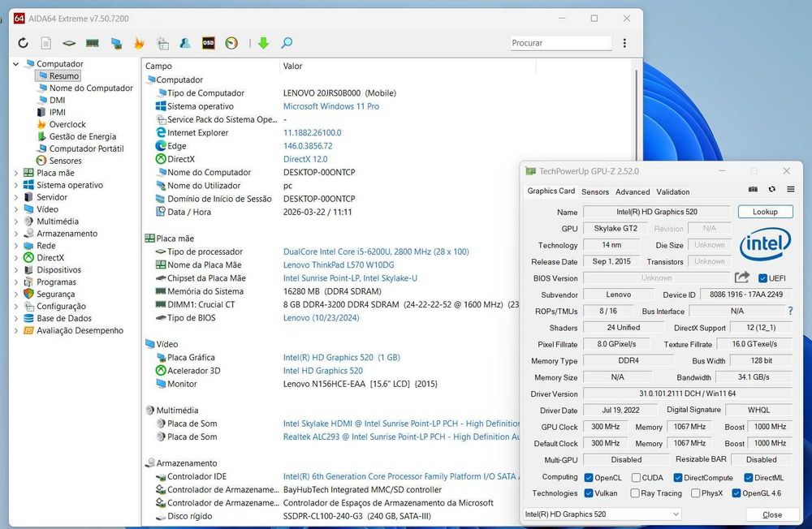
Task: Switch to the Graphics Card tab
Action: coord(551,191)
